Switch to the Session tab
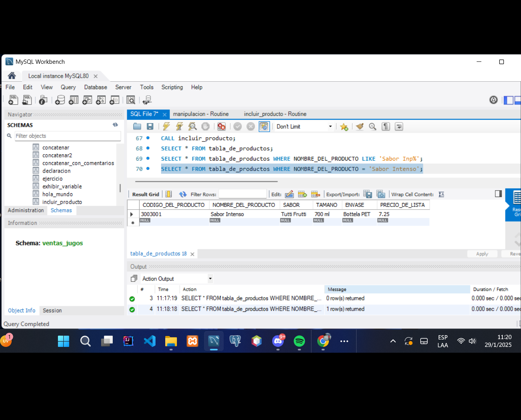 tap(52, 310)
